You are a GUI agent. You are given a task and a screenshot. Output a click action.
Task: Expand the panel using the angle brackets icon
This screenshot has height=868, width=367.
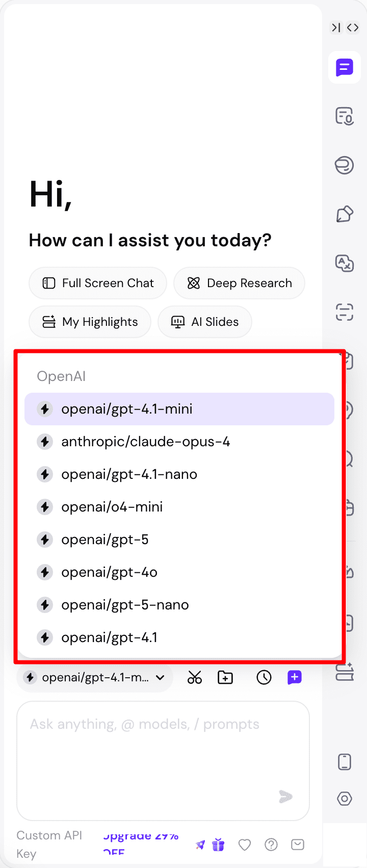click(353, 28)
